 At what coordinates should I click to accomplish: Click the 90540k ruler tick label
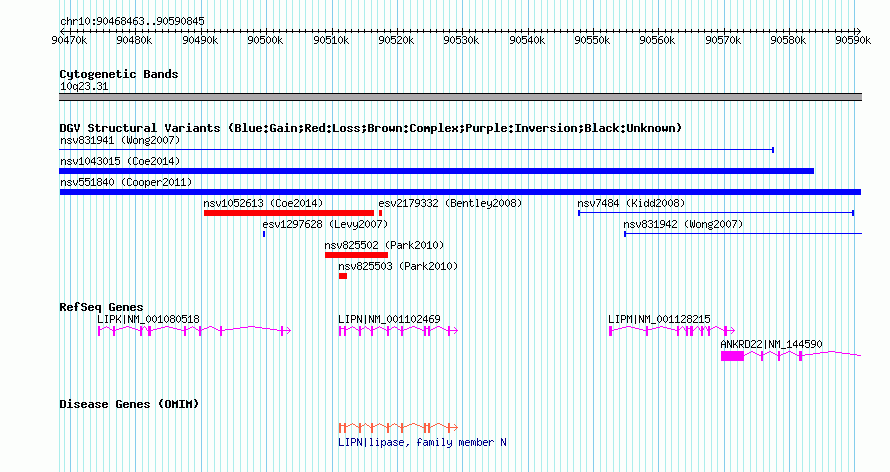click(x=527, y=40)
